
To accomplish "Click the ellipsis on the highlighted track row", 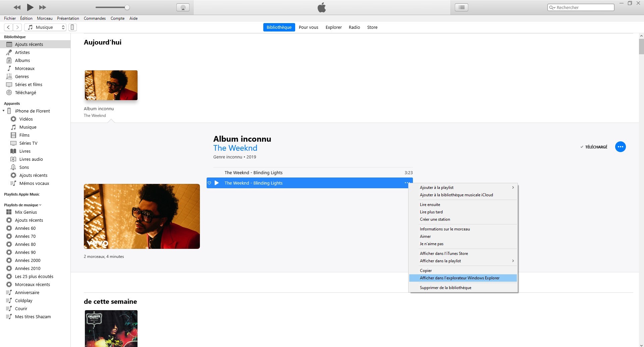I will coord(407,183).
